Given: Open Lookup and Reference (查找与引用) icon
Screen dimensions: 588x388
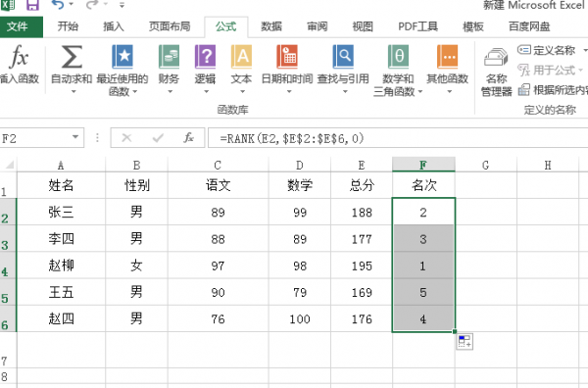Looking at the screenshot, I should tap(343, 57).
